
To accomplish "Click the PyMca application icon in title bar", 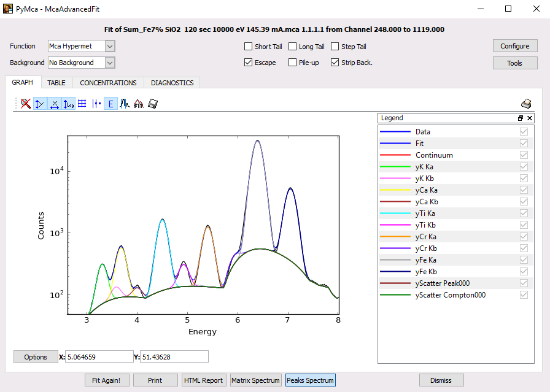I will 8,9.
